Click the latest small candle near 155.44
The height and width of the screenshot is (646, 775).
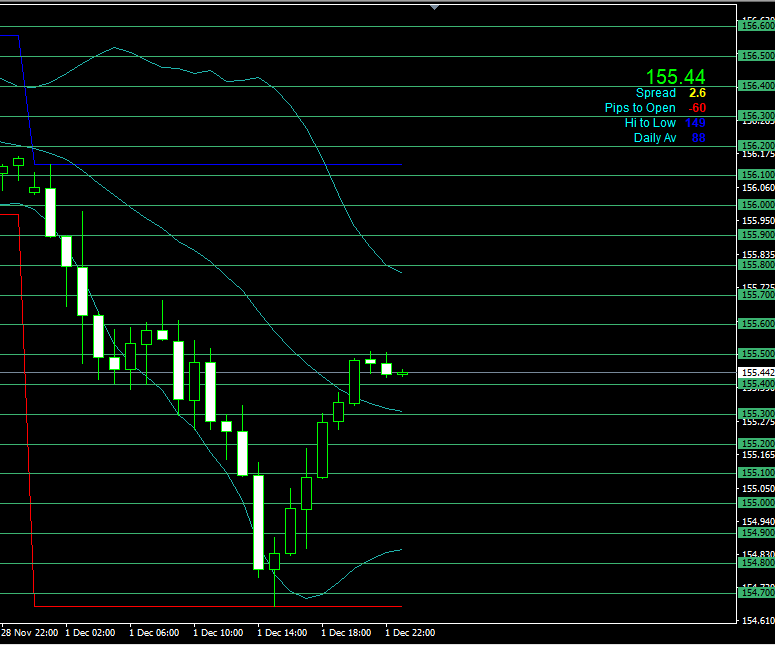403,373
